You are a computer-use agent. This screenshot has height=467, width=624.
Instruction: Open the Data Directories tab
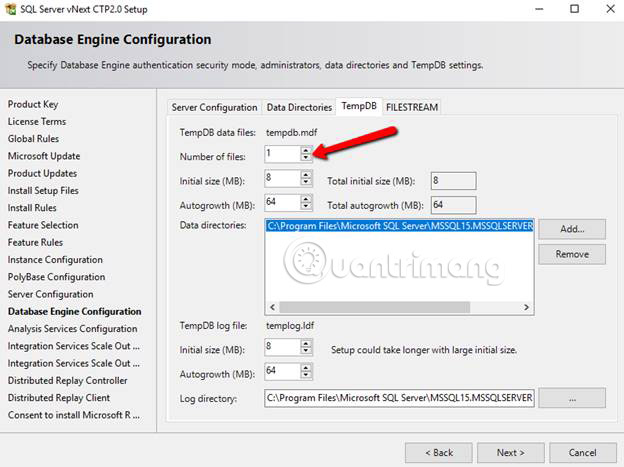pos(299,107)
